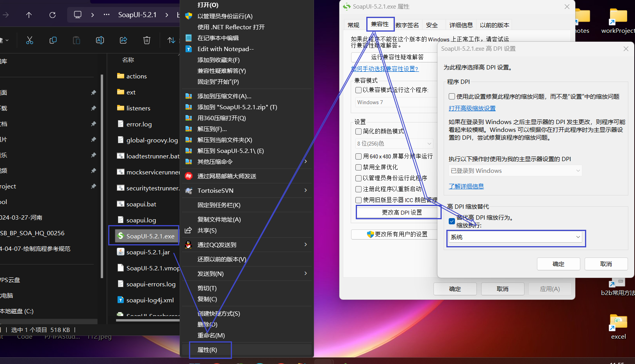Switch to the 数字签名 tab

(407, 25)
